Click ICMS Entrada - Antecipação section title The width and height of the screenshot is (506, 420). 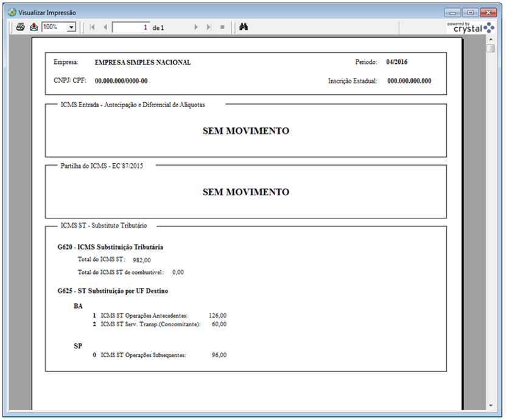133,105
